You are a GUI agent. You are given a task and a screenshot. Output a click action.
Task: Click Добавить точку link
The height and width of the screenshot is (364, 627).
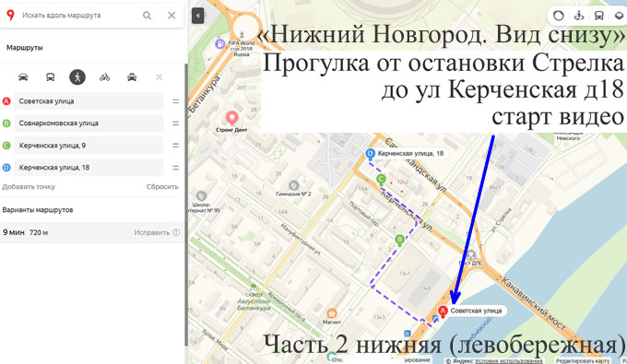tap(29, 186)
